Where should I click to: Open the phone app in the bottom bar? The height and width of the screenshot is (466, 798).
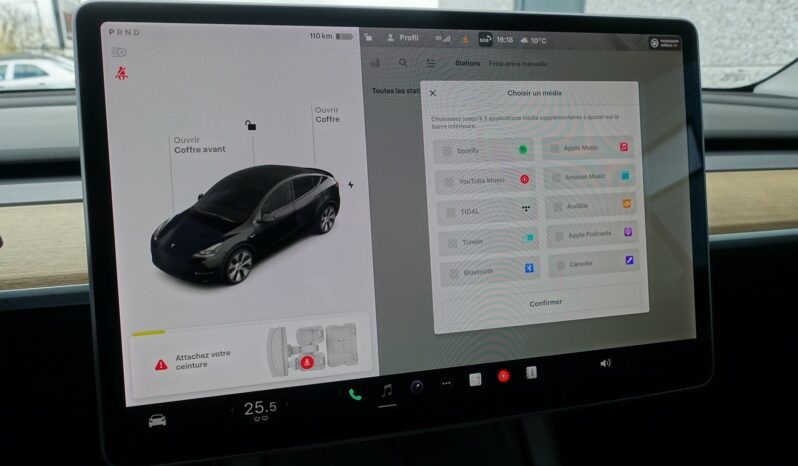click(355, 394)
